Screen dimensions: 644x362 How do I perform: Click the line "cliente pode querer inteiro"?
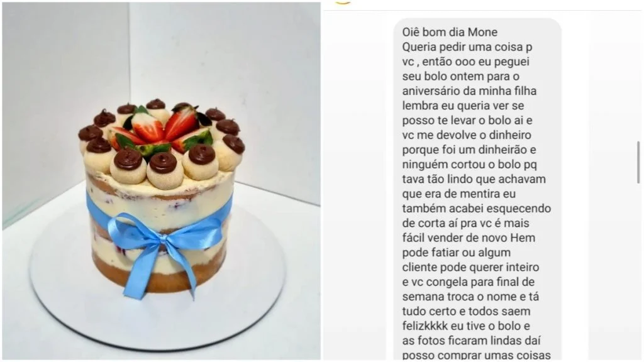(x=470, y=267)
